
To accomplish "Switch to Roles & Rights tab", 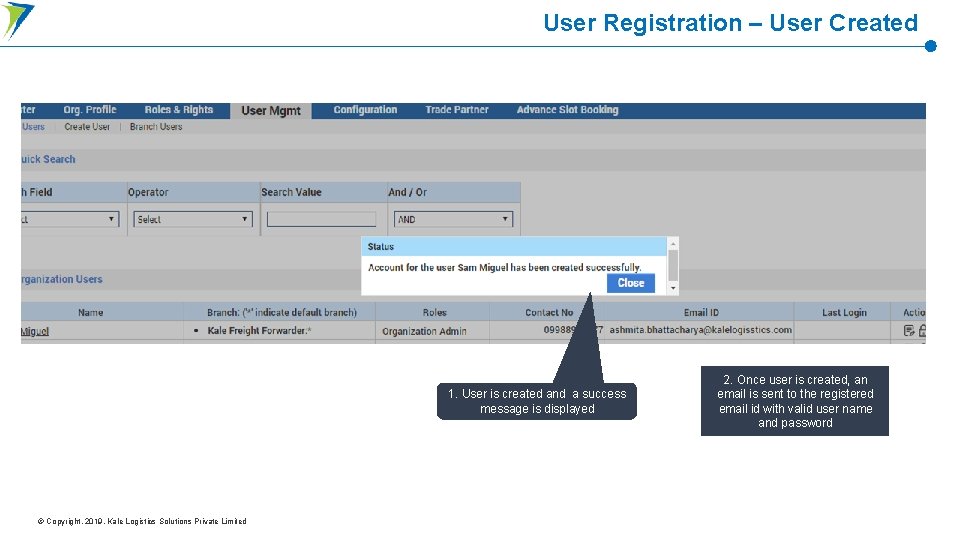I will 179,110.
